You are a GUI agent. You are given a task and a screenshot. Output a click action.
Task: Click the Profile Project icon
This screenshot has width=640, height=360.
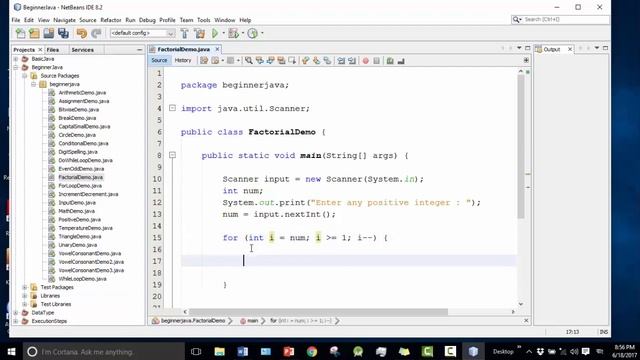253,33
